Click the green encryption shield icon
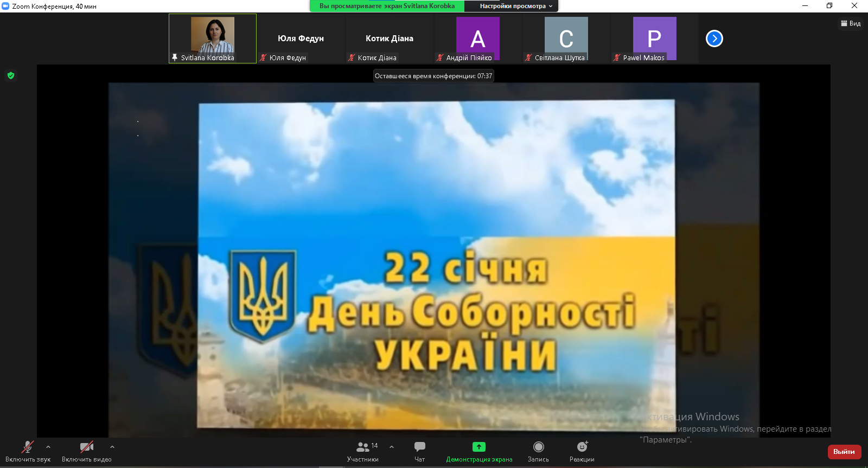868x468 pixels. 11,75
